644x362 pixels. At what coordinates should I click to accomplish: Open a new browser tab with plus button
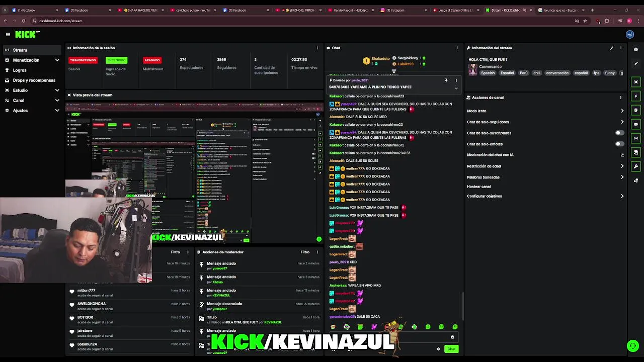(592, 10)
